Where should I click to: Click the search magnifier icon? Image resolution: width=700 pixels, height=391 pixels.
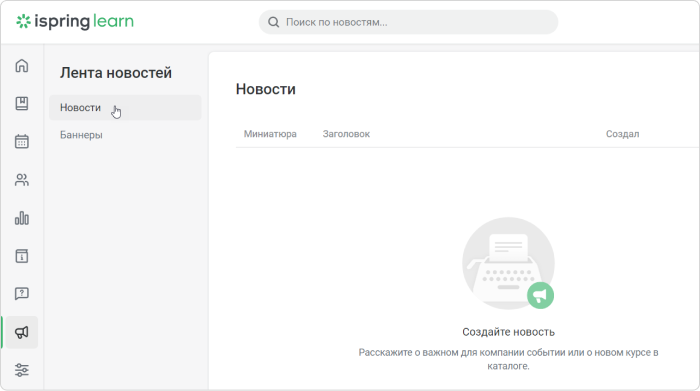click(x=273, y=22)
